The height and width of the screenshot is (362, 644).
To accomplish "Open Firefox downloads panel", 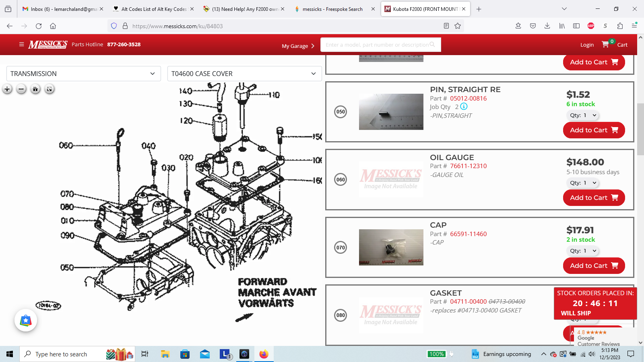I will (x=547, y=26).
